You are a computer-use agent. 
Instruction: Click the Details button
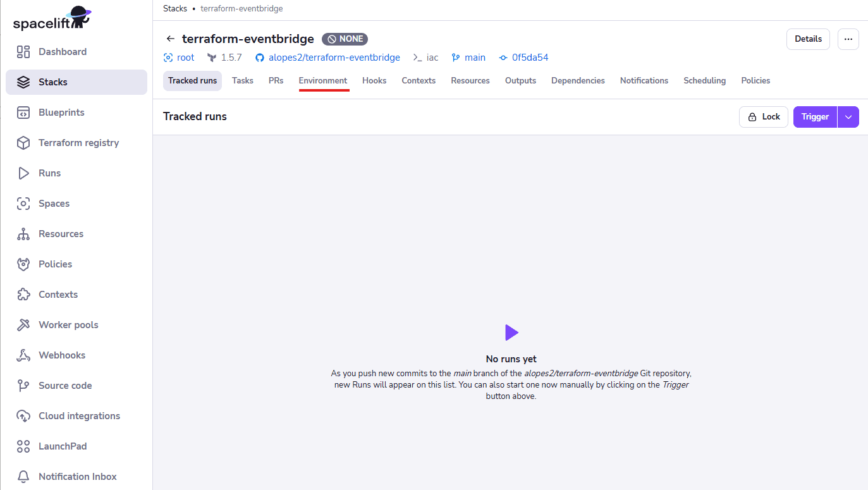pos(808,39)
